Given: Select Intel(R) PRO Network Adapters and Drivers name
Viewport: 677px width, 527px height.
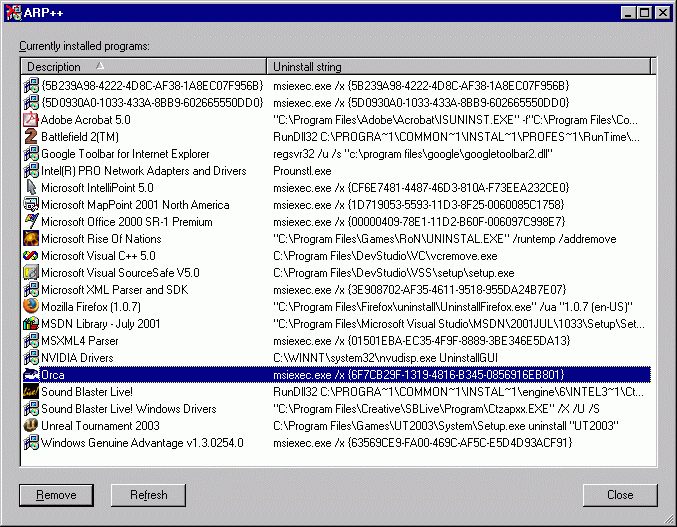Looking at the screenshot, I should click(144, 170).
